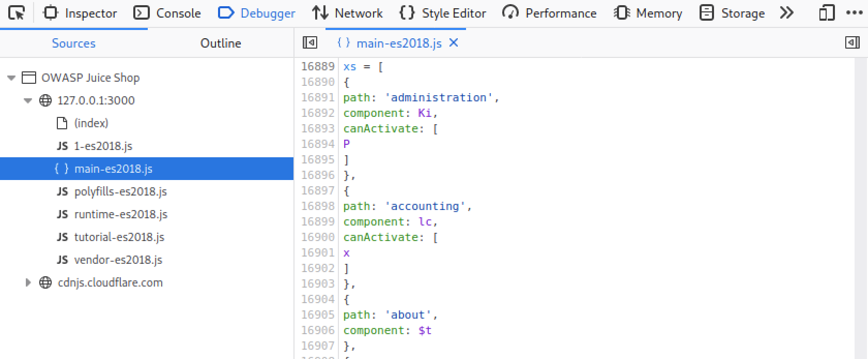This screenshot has width=868, height=359.
Task: Open tutorial-es2018.js source file
Action: (x=119, y=237)
